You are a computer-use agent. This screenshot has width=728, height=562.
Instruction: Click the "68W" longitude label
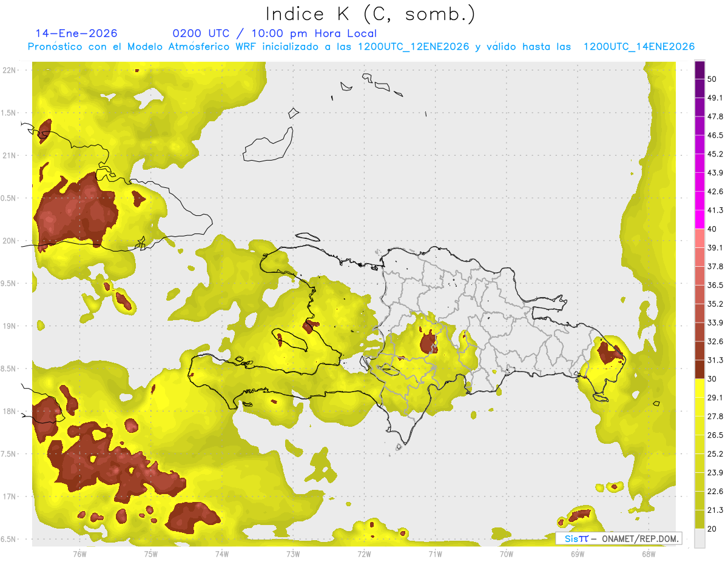coord(649,553)
